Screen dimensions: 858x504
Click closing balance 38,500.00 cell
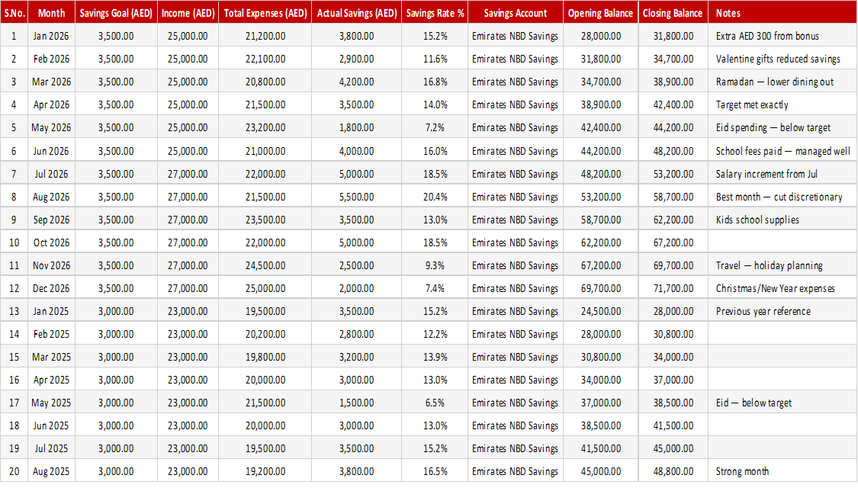point(673,403)
